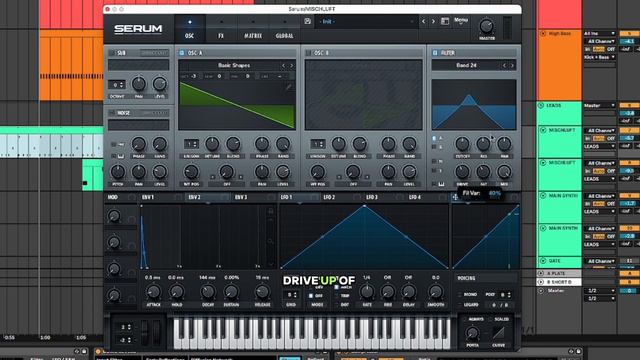
Task: Open High Bass 'All Ins' input dropdown
Action: [599, 33]
